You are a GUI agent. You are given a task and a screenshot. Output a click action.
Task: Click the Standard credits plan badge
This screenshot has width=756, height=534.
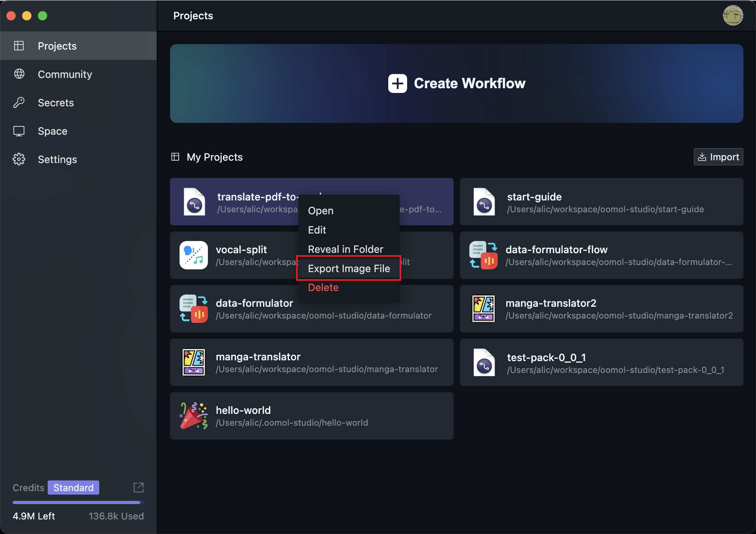click(x=73, y=488)
